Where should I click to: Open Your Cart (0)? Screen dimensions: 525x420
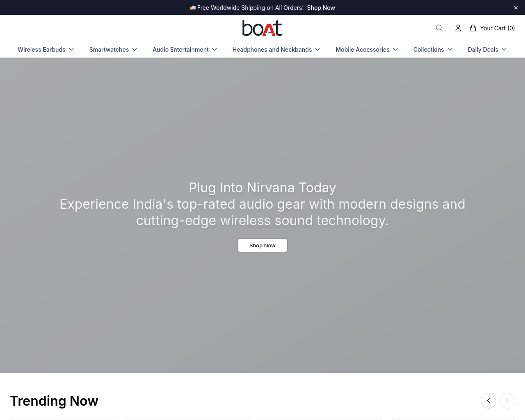coord(492,28)
